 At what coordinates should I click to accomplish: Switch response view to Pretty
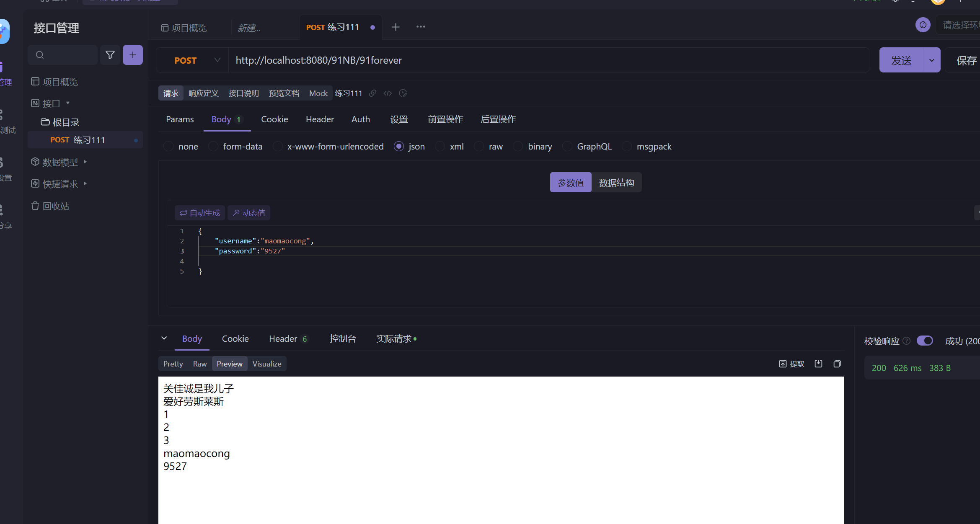point(173,364)
